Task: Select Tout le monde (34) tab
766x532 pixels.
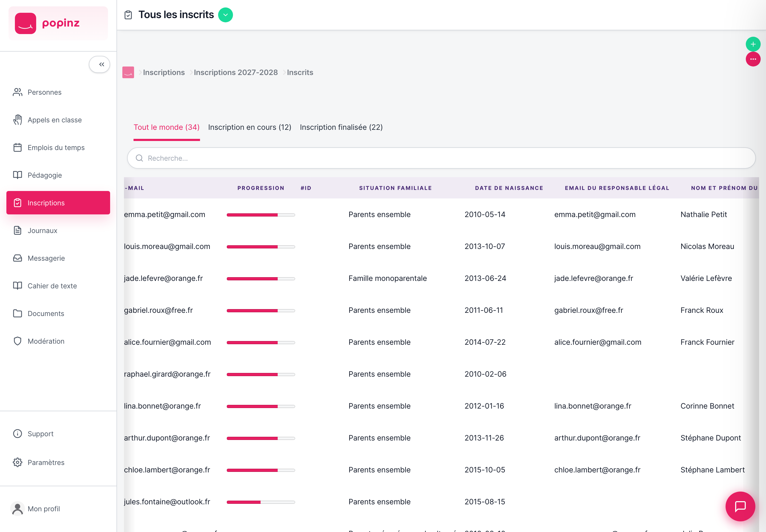Action: click(167, 127)
